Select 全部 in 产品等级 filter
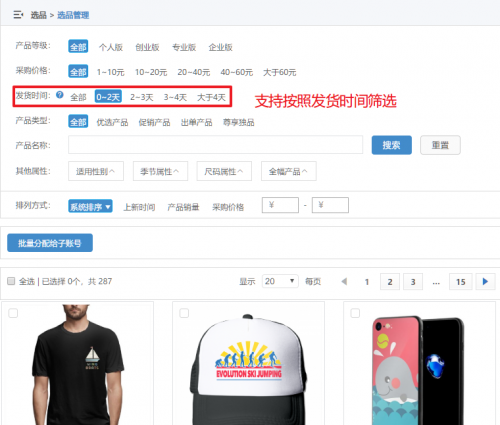500x425 pixels. pos(78,47)
